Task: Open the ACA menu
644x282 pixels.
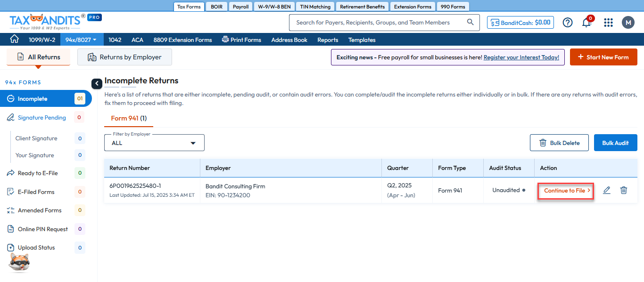Action: [x=137, y=40]
